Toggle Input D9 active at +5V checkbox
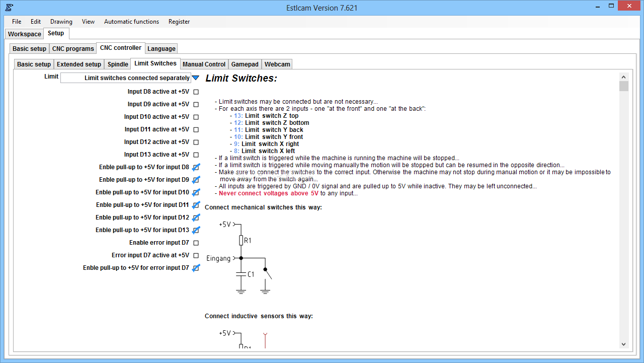Viewport: 644px width, 363px height. pyautogui.click(x=196, y=105)
